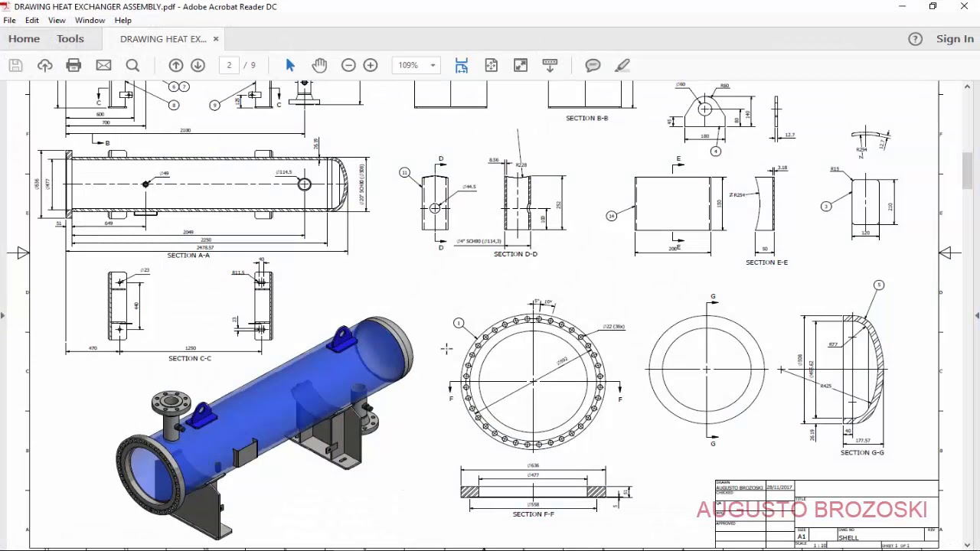Click the Sign In link

[x=955, y=39]
